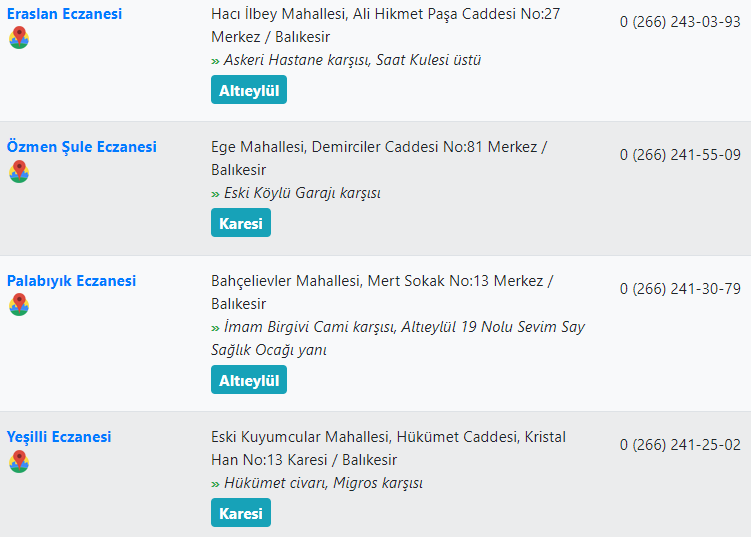Click Karesi tag under Demirciler Caddesi address

point(241,223)
